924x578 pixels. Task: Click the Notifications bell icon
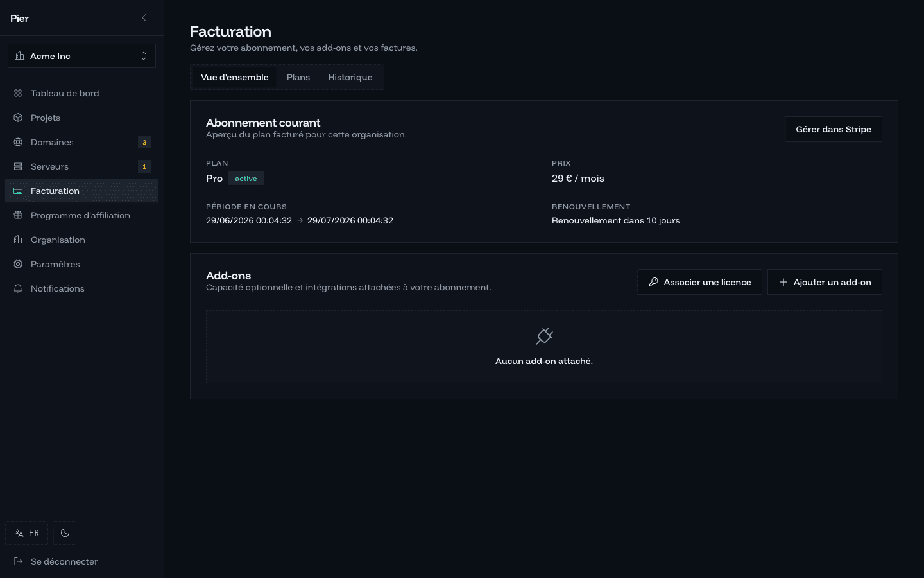(18, 288)
